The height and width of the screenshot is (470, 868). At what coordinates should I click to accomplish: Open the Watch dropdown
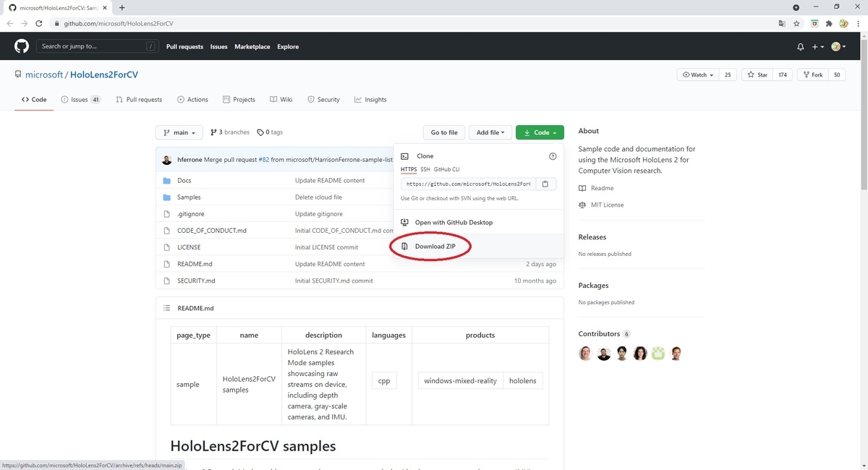click(697, 74)
